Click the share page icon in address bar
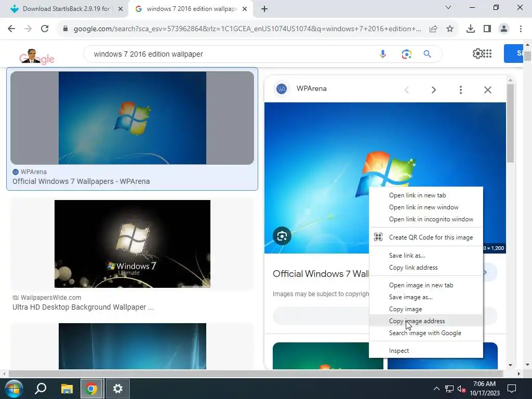Screen dimensions: 532x399 (x=433, y=29)
